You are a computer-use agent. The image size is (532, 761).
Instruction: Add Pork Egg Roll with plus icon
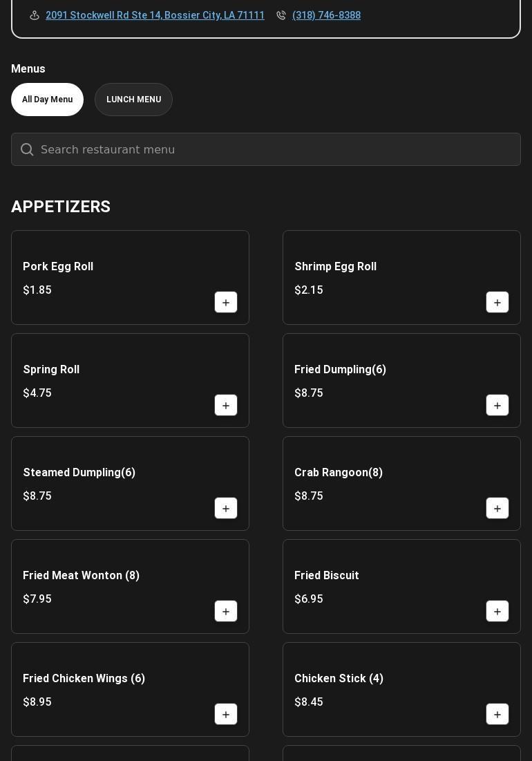[x=226, y=303]
